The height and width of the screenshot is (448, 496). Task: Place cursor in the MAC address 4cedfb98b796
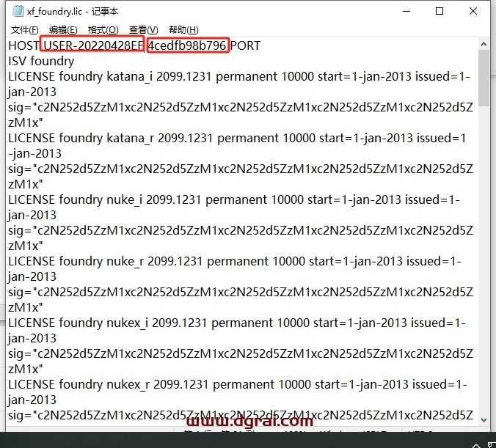point(188,45)
